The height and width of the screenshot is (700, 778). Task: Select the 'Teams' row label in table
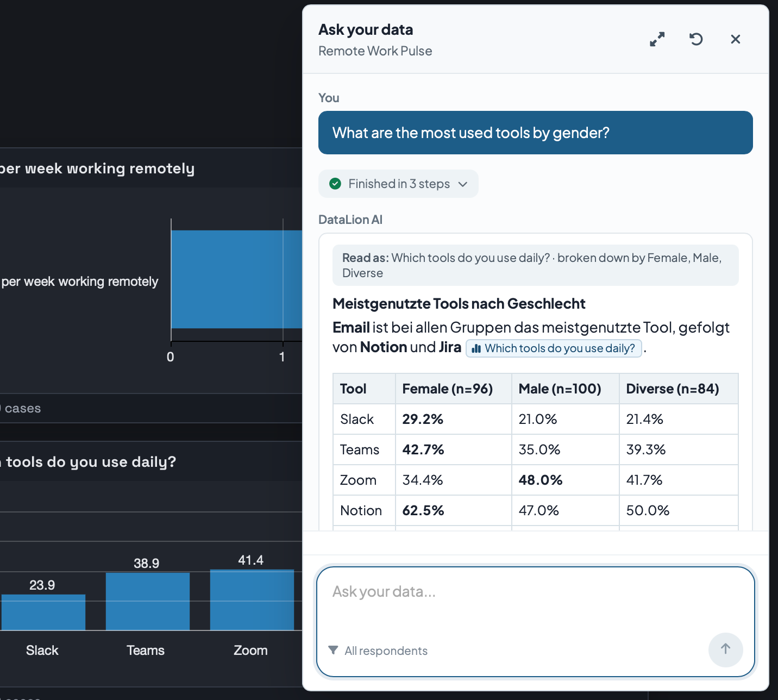(x=360, y=449)
